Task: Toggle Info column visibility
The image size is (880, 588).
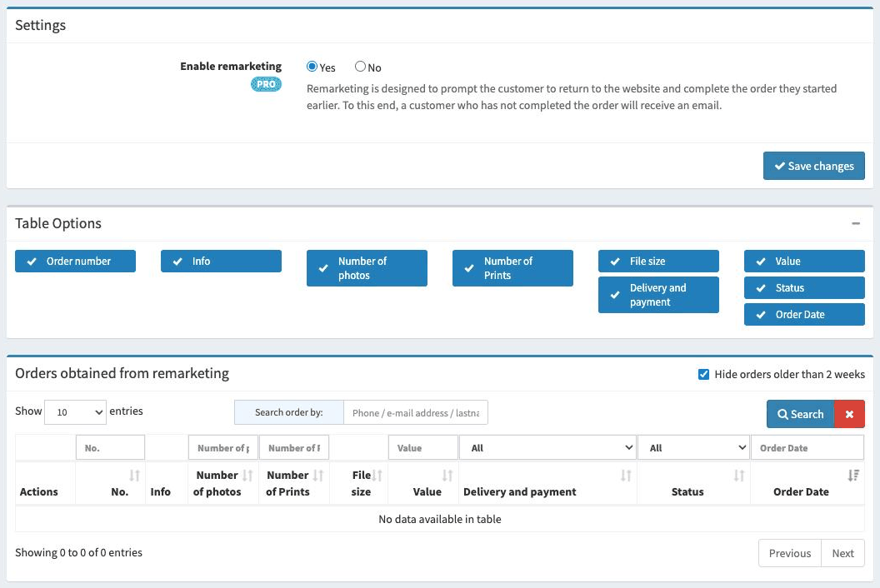Action: click(x=221, y=262)
